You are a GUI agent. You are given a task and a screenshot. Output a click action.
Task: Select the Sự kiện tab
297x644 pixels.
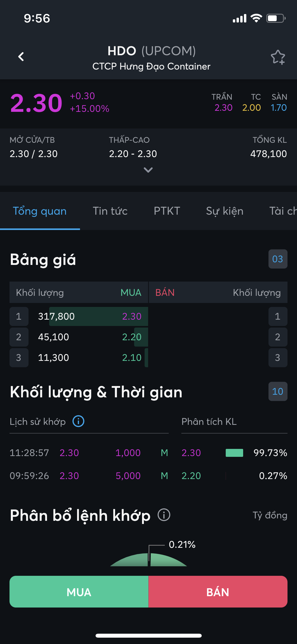(225, 211)
